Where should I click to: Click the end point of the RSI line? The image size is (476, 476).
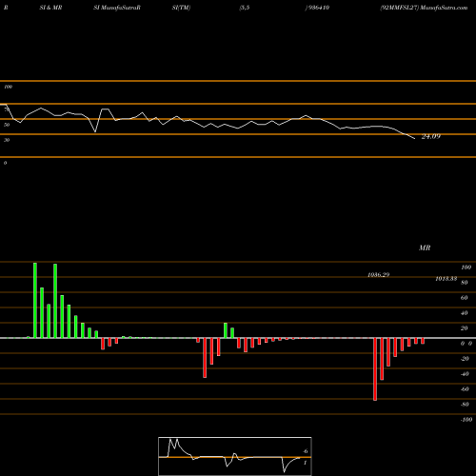pyautogui.click(x=414, y=139)
